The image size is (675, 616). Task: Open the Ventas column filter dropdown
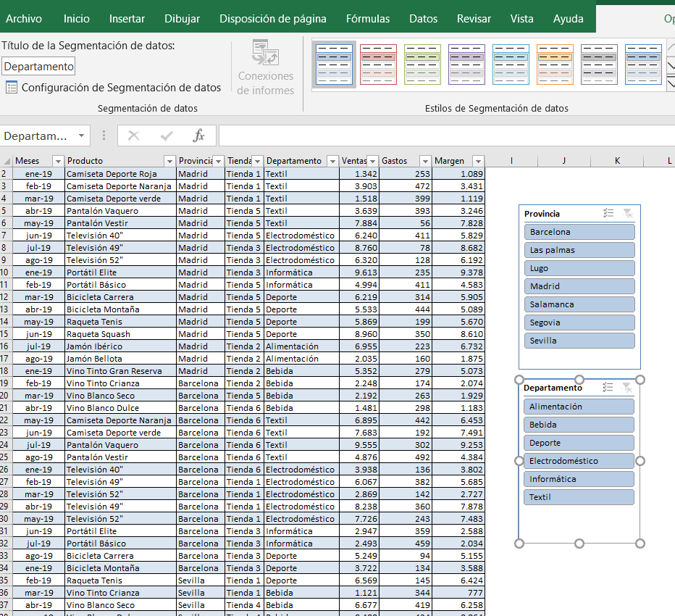coord(372,161)
